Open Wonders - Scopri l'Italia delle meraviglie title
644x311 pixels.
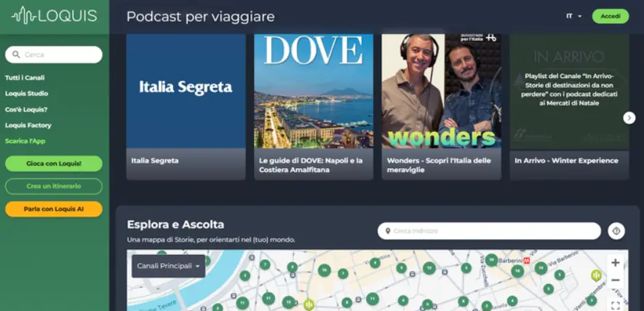[x=439, y=165]
